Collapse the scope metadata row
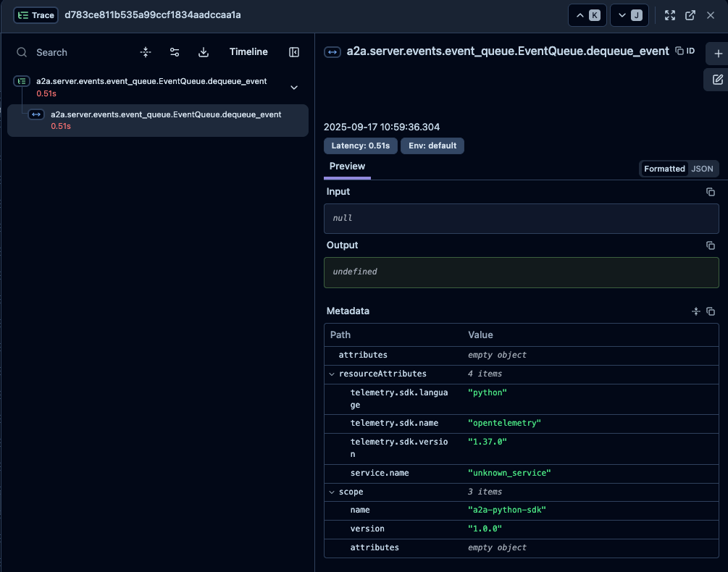This screenshot has height=572, width=728. tap(332, 492)
